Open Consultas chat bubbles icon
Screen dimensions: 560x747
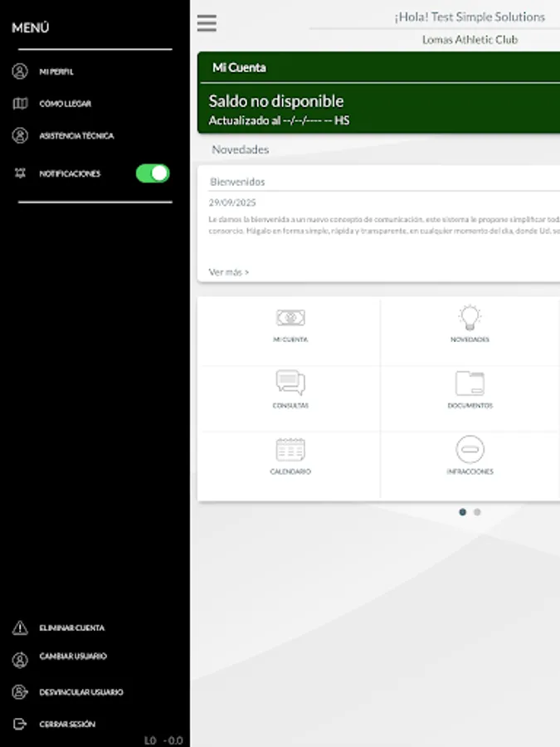click(290, 383)
